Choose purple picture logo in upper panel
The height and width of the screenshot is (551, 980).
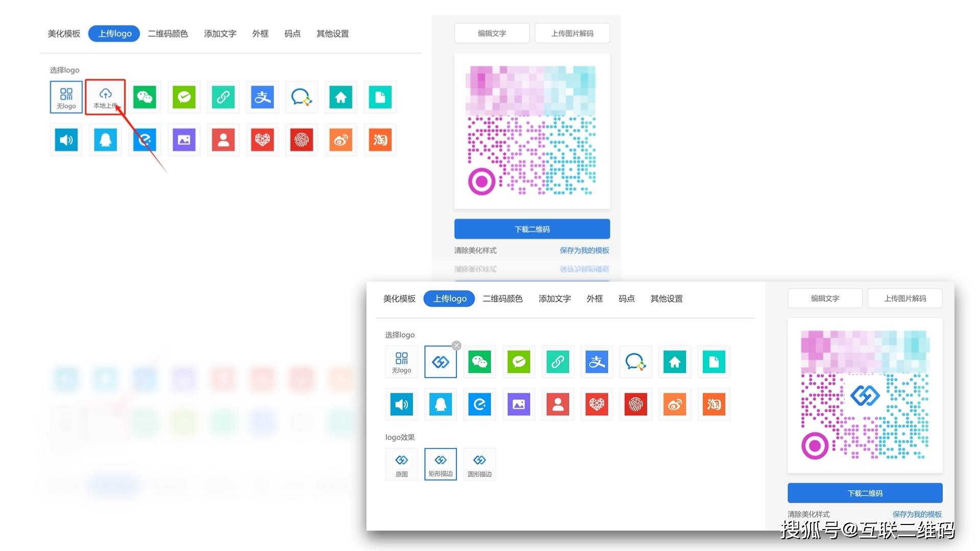184,140
